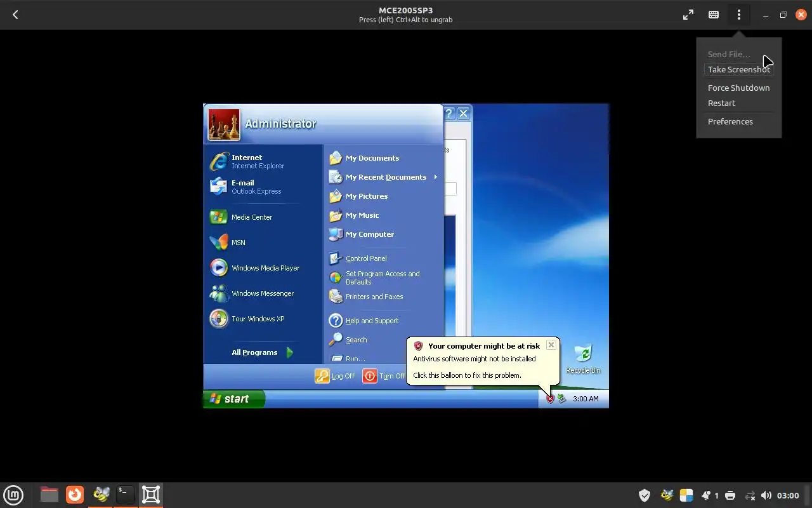Select Force Shutdown from the VM menu

pyautogui.click(x=739, y=88)
